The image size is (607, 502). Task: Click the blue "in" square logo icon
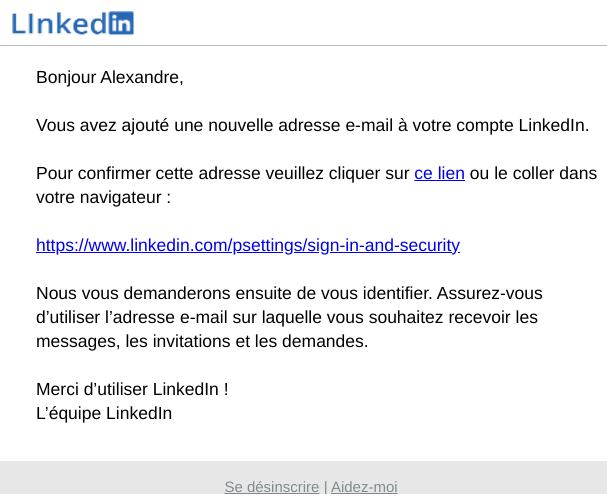pyautogui.click(x=121, y=23)
